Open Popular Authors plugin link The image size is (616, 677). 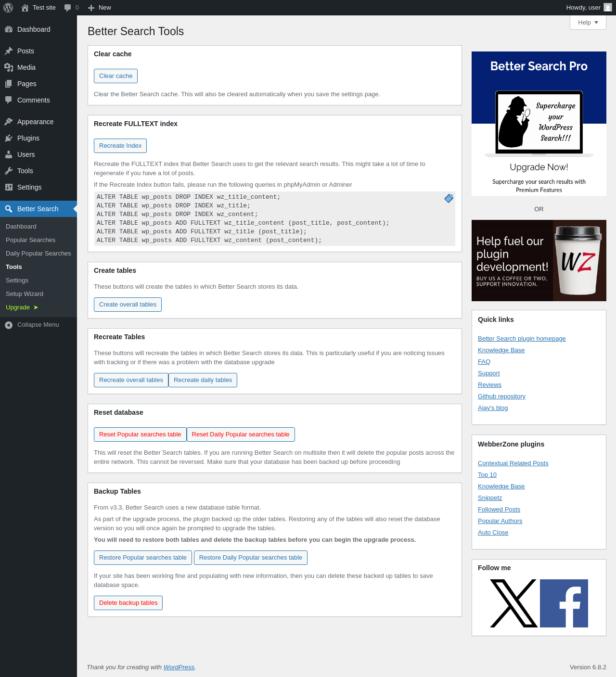(x=500, y=521)
